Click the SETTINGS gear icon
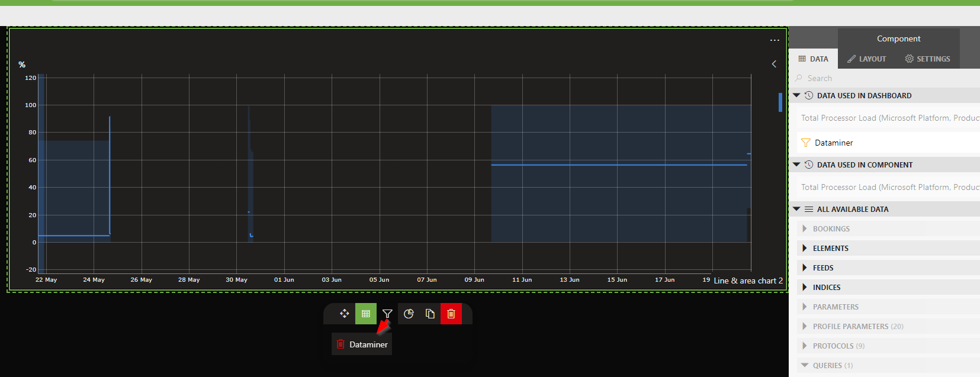Viewport: 980px width, 377px height. coord(910,59)
